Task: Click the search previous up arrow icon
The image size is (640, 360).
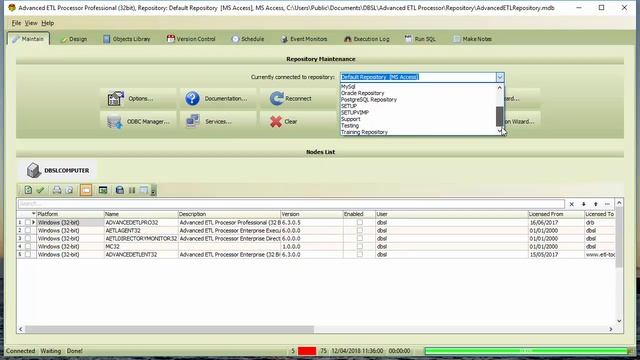Action: [x=596, y=204]
